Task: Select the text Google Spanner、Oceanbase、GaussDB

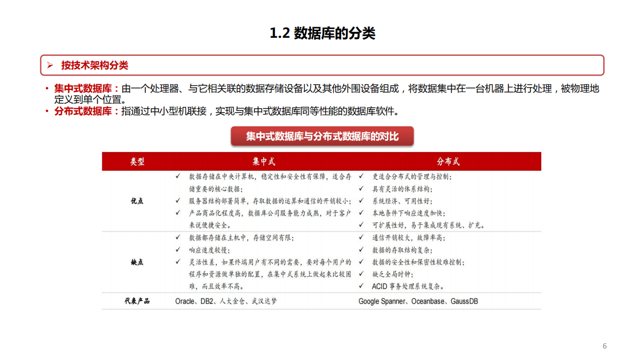Action: coord(419,301)
